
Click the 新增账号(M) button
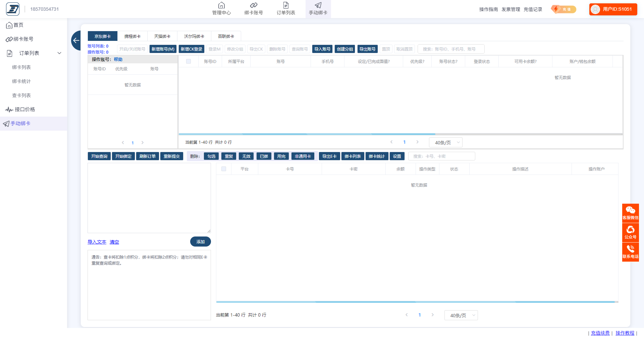pos(163,49)
